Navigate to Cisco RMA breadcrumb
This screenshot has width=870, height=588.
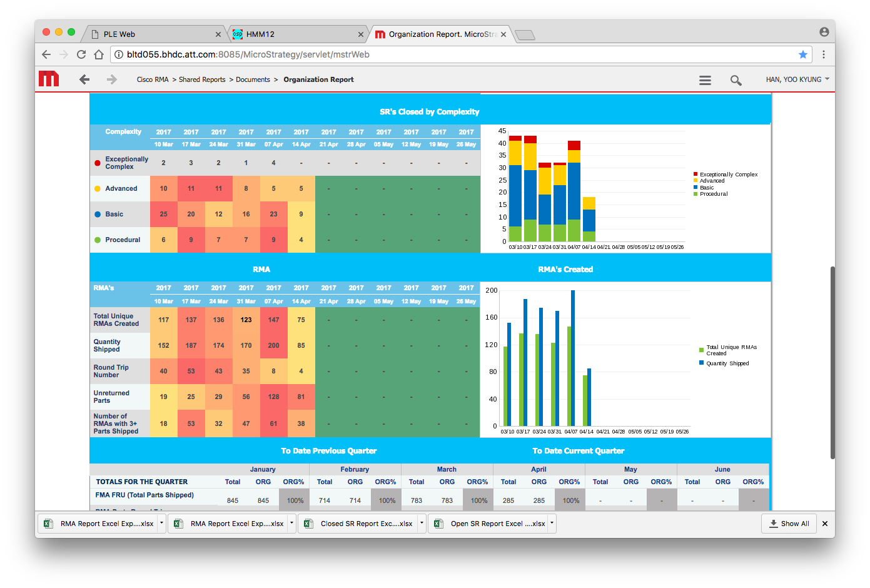(x=153, y=79)
